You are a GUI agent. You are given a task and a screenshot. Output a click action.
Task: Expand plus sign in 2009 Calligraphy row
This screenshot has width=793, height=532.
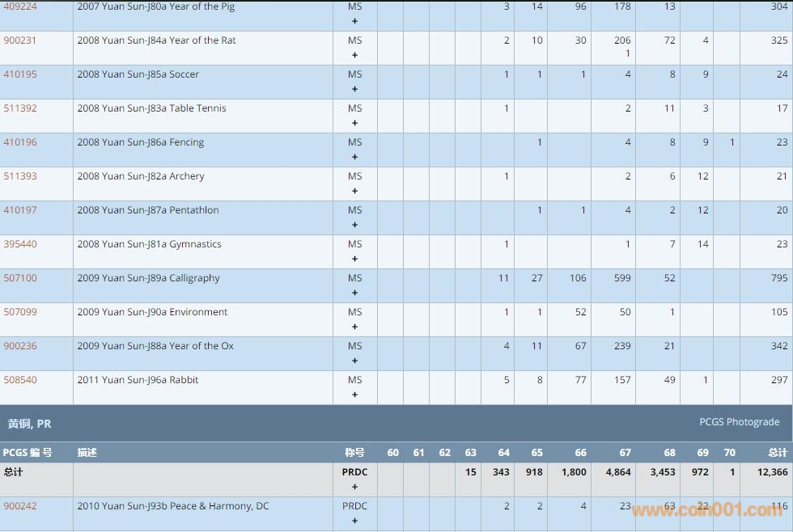click(x=354, y=293)
